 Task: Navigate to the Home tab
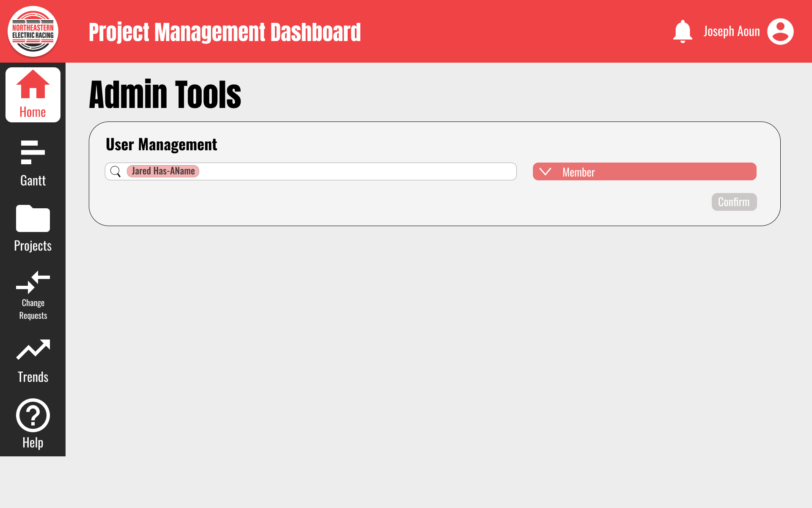(x=33, y=94)
